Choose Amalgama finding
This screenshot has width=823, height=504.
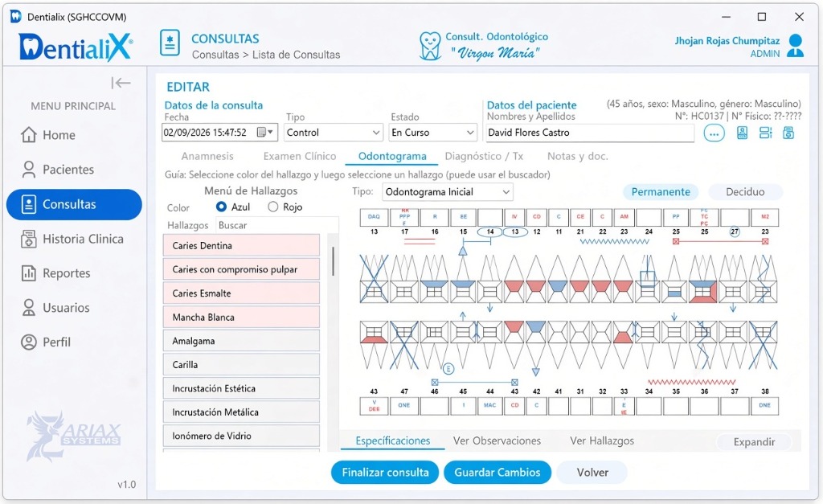[x=241, y=341]
